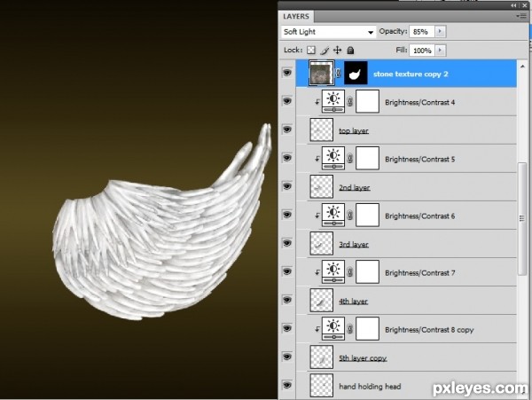Select the stone texture copy 2 layer thumbnail
Screen dimensions: 532x400
321,74
